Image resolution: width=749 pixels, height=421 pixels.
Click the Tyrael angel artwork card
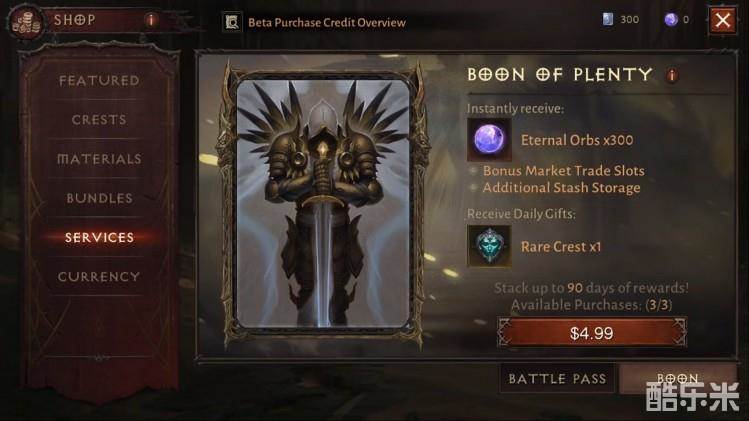(323, 204)
